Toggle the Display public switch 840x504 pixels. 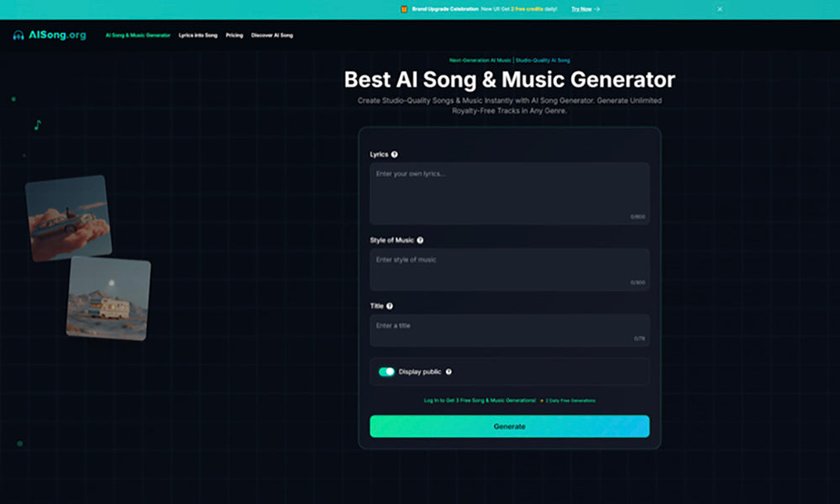point(386,371)
